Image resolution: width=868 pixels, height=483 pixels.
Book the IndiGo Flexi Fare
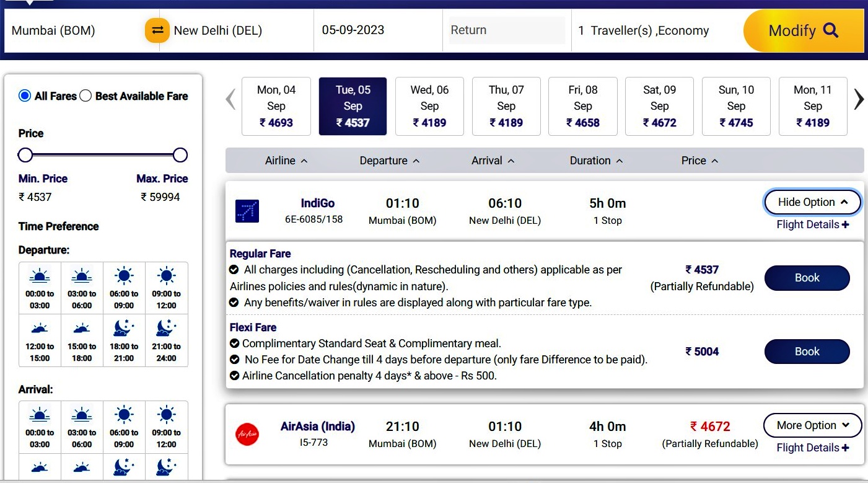point(807,352)
